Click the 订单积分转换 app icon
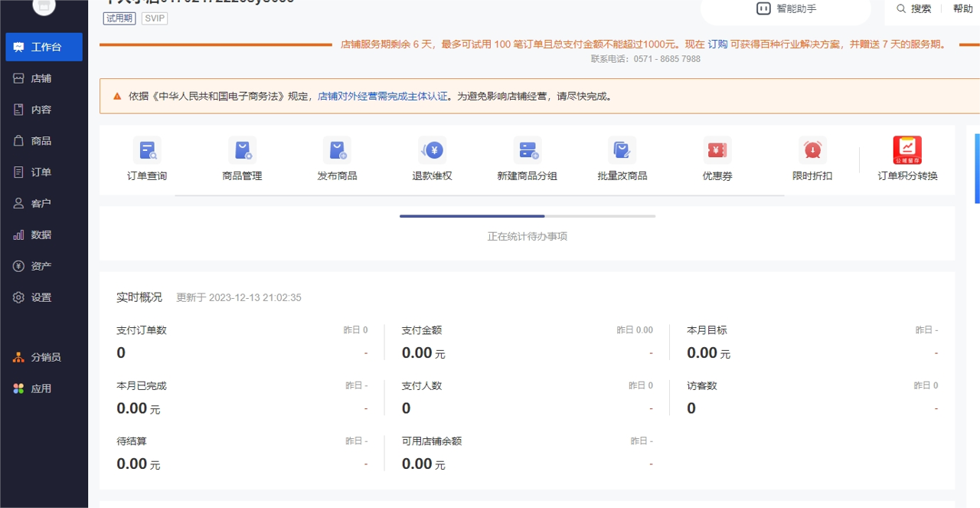Image resolution: width=980 pixels, height=508 pixels. click(x=907, y=150)
